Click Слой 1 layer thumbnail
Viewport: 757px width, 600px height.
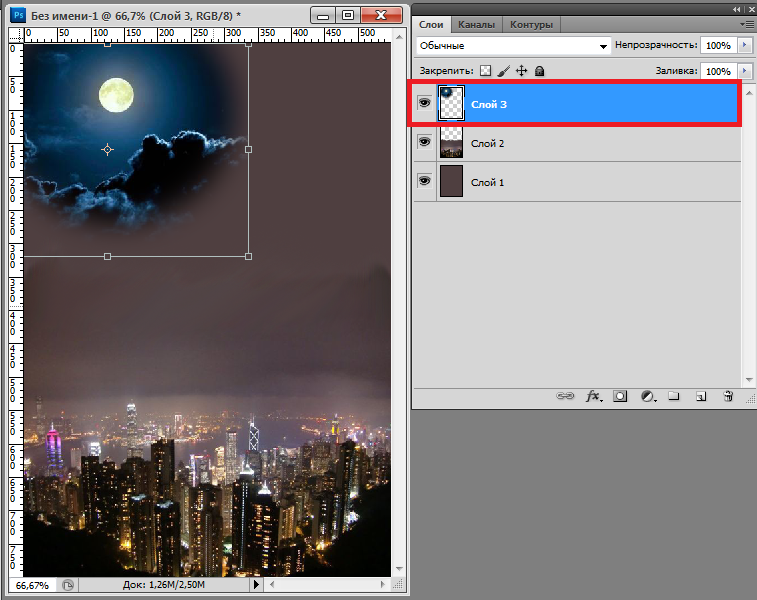coord(451,181)
